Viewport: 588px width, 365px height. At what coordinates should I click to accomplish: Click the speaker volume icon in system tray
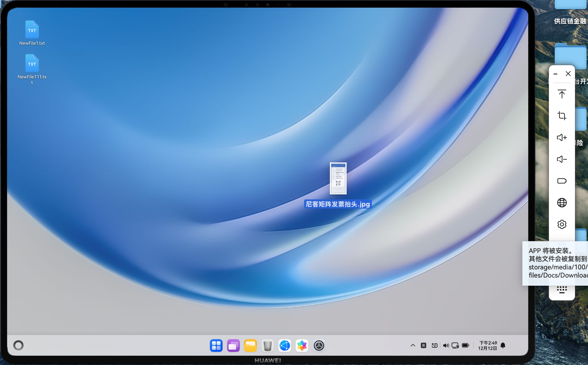[445, 345]
